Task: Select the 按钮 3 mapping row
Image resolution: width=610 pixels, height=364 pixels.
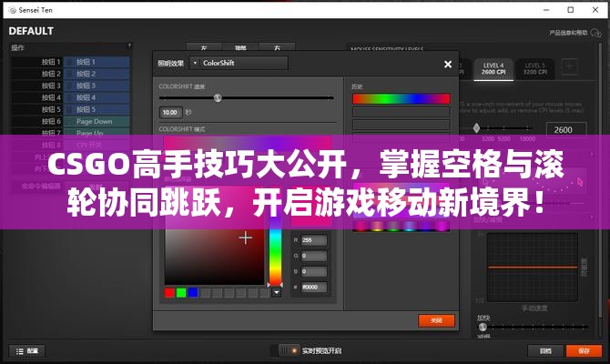Action: [70, 86]
